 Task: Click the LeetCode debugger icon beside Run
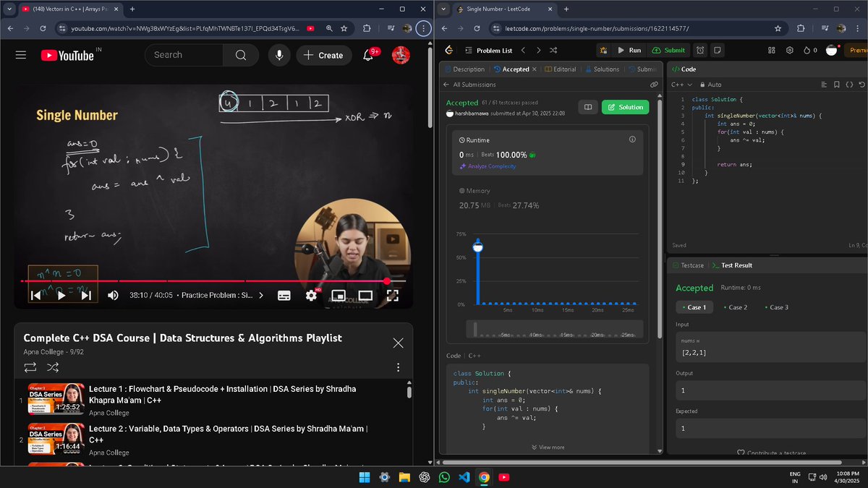pos(604,51)
